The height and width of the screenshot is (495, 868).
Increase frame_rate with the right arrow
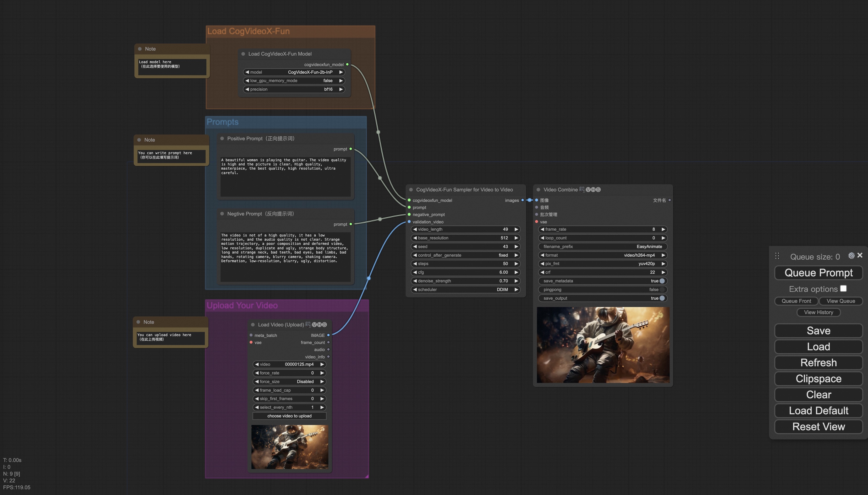coord(663,229)
